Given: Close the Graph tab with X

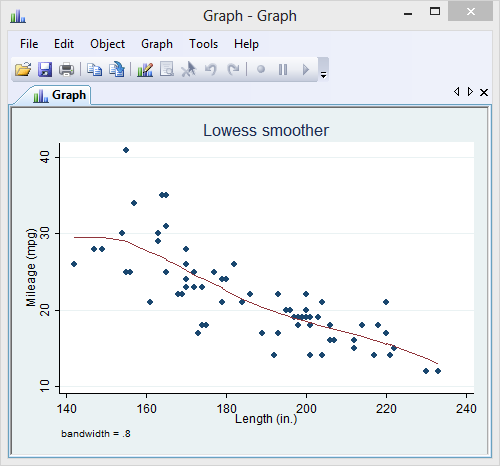Looking at the screenshot, I should coord(484,92).
